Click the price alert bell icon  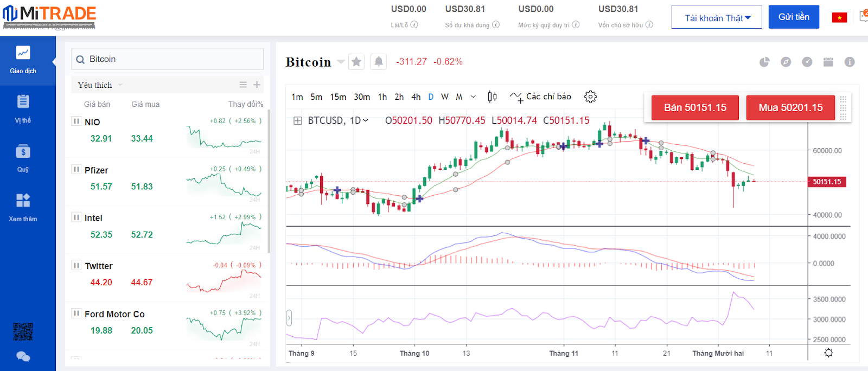click(379, 62)
